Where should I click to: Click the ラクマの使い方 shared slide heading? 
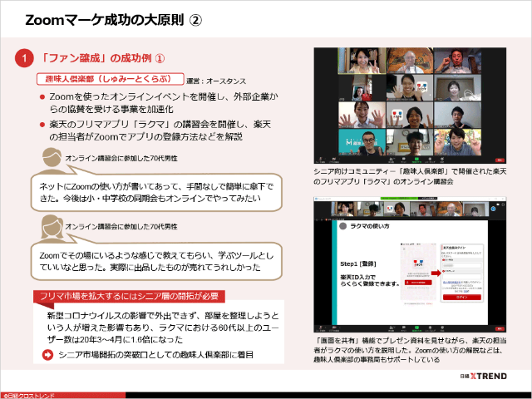[x=369, y=226]
